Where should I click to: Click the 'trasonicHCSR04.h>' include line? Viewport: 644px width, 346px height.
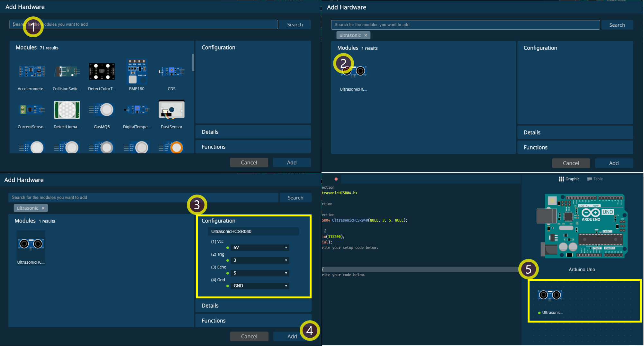[340, 193]
